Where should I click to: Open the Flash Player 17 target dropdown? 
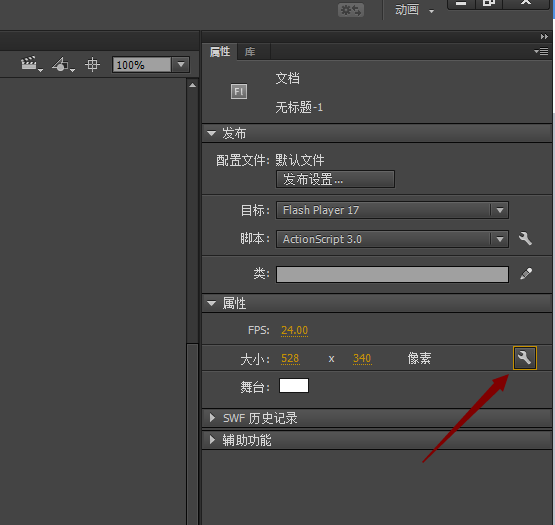[x=392, y=210]
